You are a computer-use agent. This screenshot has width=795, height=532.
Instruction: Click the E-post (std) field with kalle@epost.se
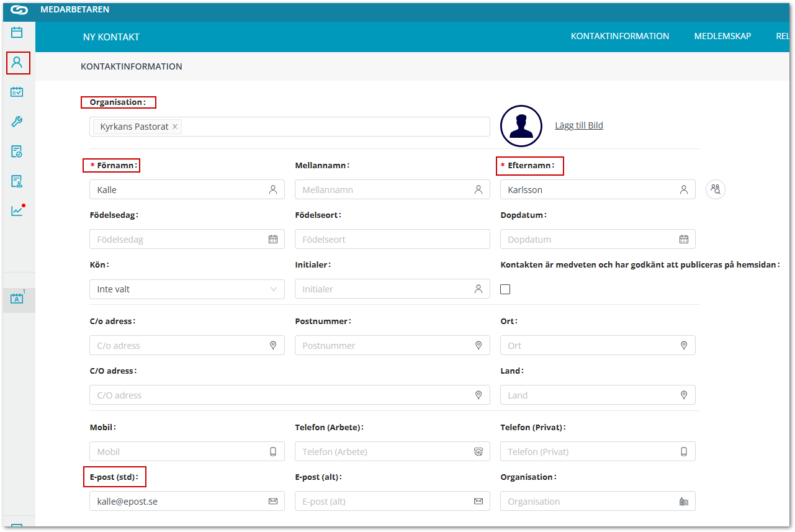click(x=187, y=502)
